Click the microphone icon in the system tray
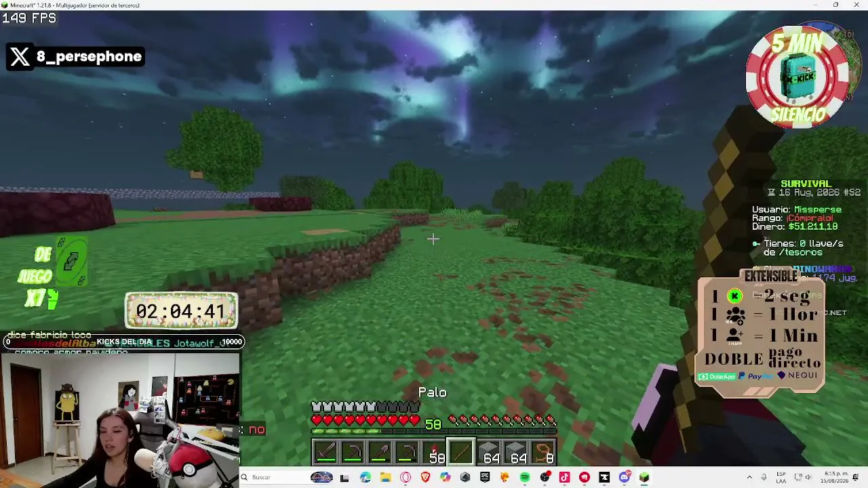868x488 pixels. pos(764,477)
